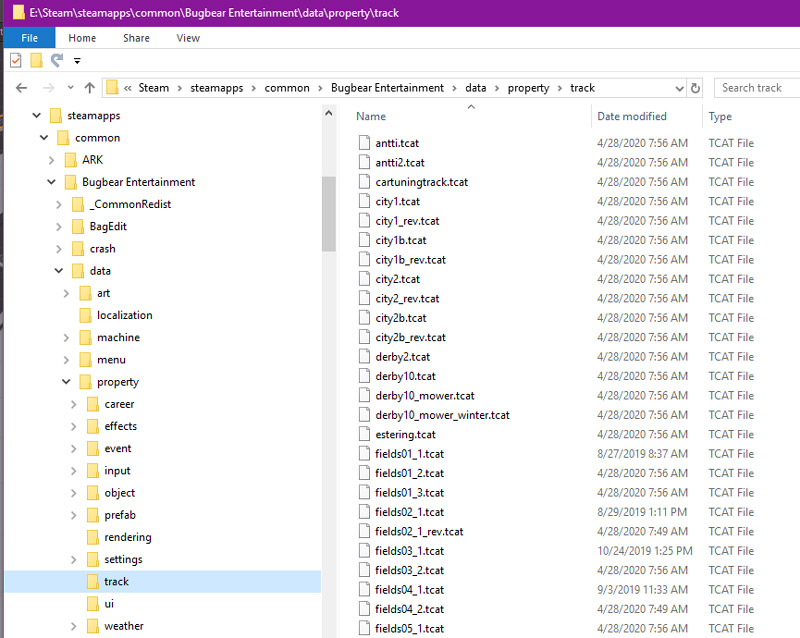This screenshot has width=800, height=638.
Task: Click the fields03_1.tcat file icon
Action: pos(364,550)
